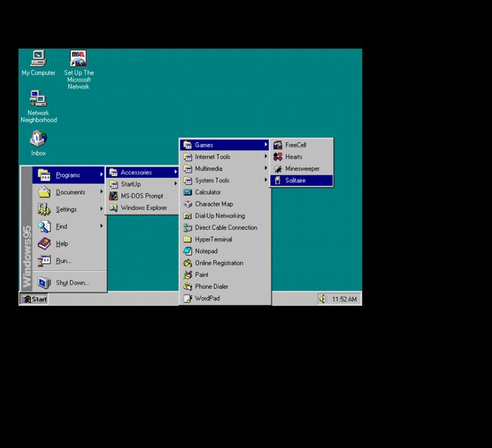This screenshot has height=448, width=492.
Task: Click the Find magnifier icon in Start menu
Action: click(44, 226)
